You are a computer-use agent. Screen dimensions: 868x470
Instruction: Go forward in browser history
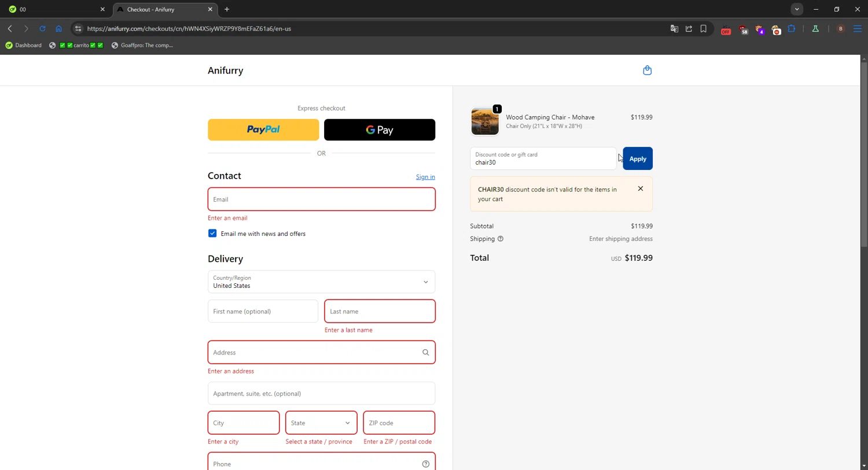tap(26, 28)
